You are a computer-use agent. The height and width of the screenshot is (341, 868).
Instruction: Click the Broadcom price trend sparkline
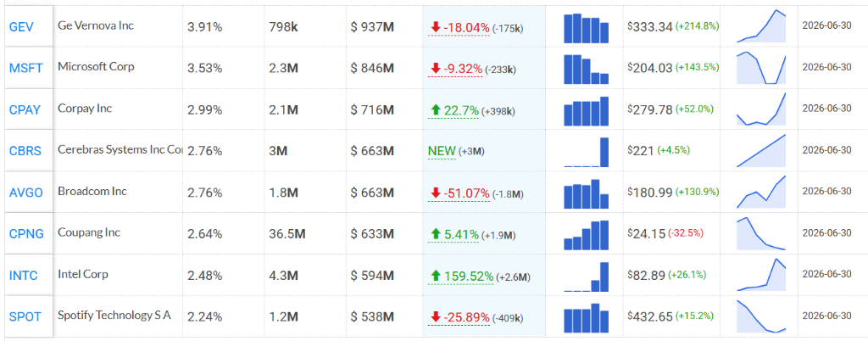tap(761, 192)
